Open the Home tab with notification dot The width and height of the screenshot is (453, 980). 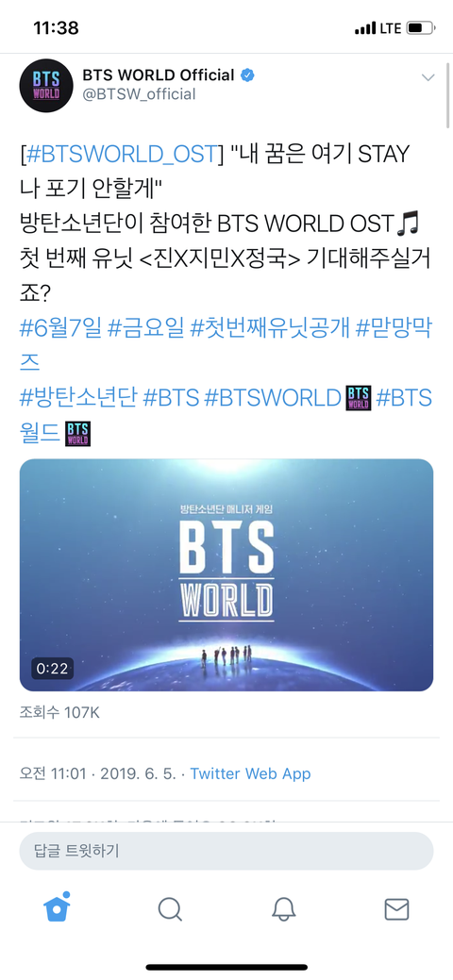click(57, 907)
